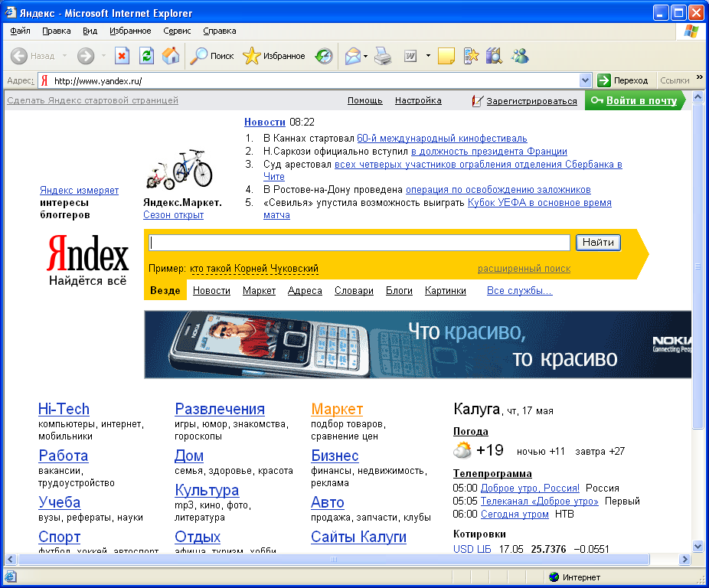Expand the Ссылки links chevron
This screenshot has height=588, width=709.
point(699,77)
